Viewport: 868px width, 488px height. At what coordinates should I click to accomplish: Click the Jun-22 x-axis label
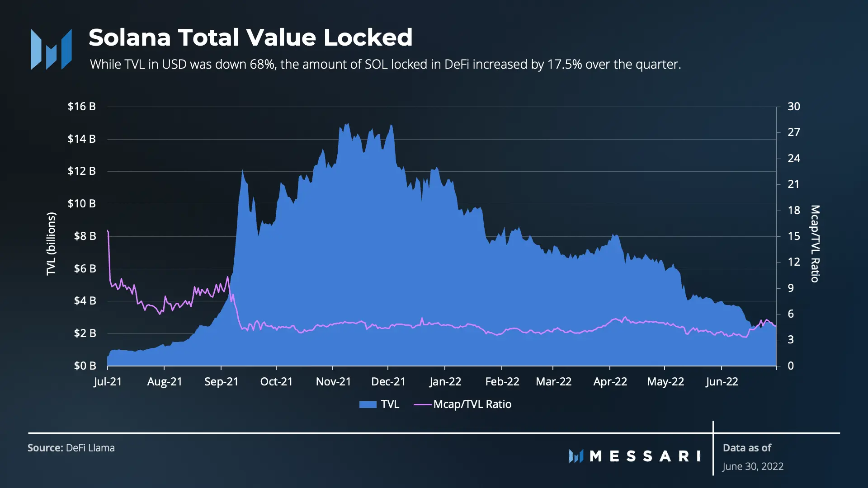click(x=722, y=382)
